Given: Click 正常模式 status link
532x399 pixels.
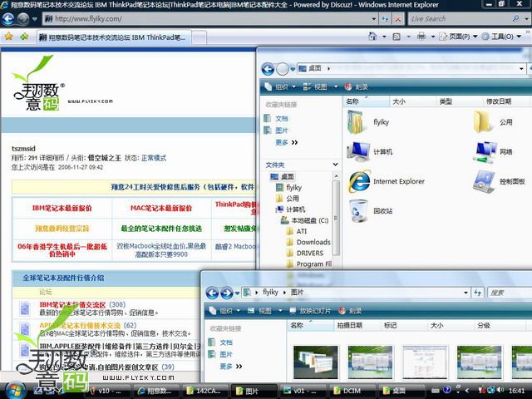Looking at the screenshot, I should tap(154, 158).
